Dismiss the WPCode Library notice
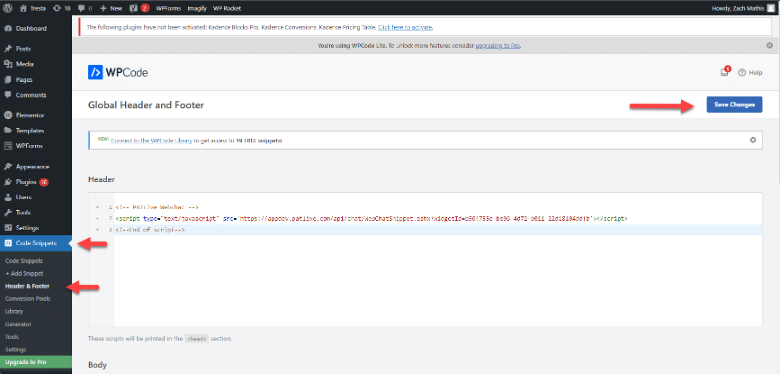This screenshot has width=780, height=375. tap(753, 140)
